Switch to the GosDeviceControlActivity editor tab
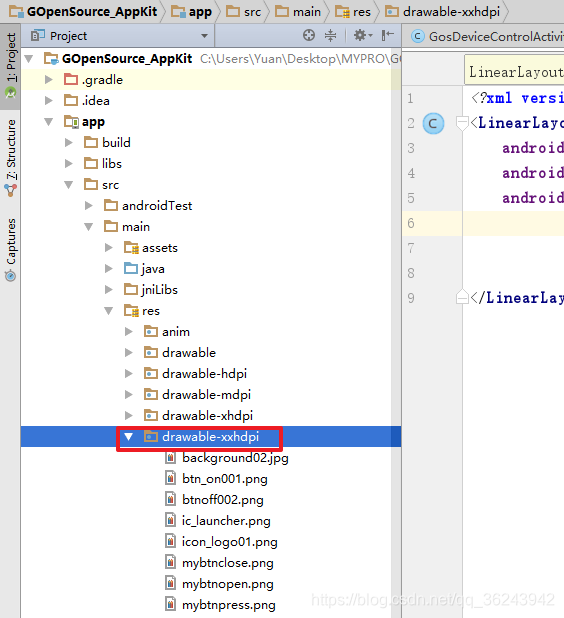This screenshot has height=618, width=564. click(487, 36)
